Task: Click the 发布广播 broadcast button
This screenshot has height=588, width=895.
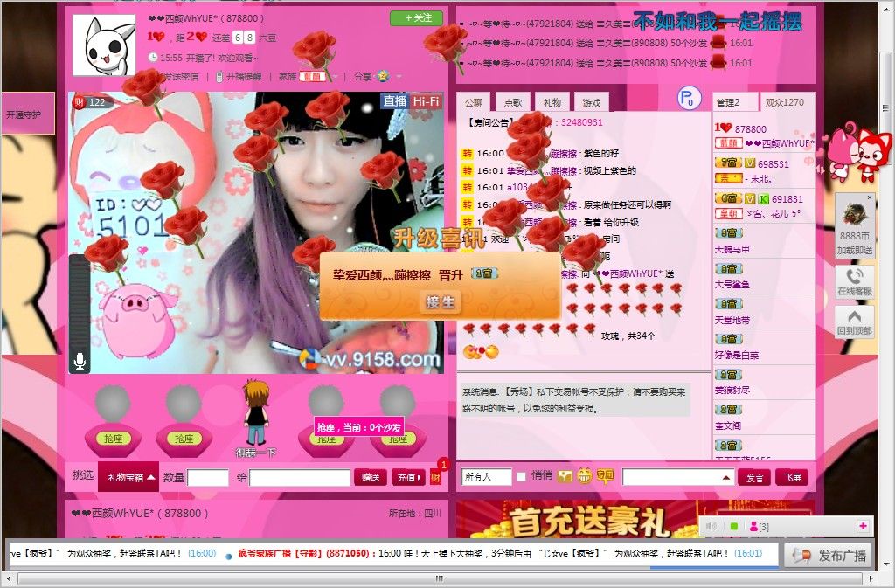Action: coord(829,555)
